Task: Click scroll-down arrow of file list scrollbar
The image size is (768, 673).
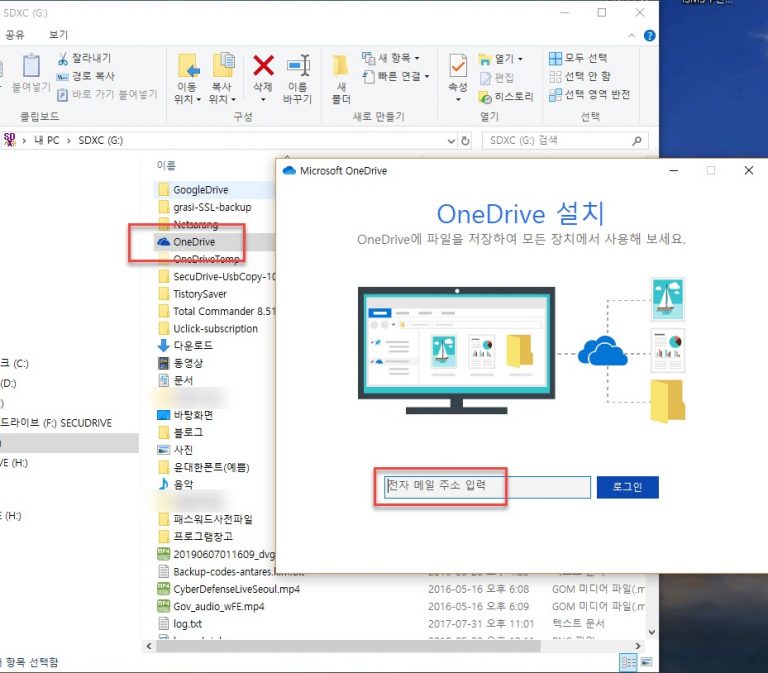Action: (x=651, y=632)
